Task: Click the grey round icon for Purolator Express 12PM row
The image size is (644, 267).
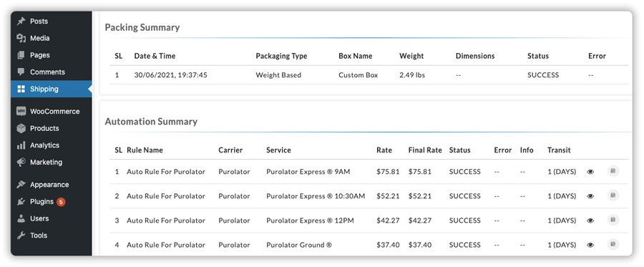Action: tap(613, 220)
